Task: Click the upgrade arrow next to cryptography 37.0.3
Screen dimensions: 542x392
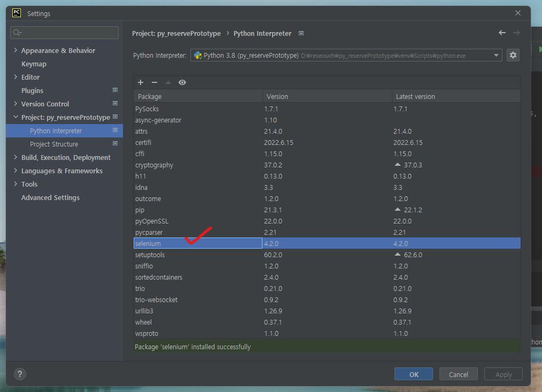Action: tap(398, 165)
